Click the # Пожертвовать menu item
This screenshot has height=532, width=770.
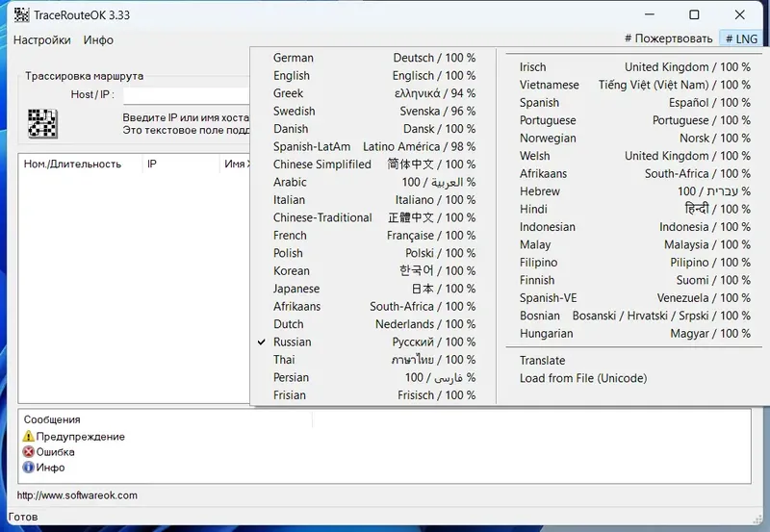tap(668, 38)
